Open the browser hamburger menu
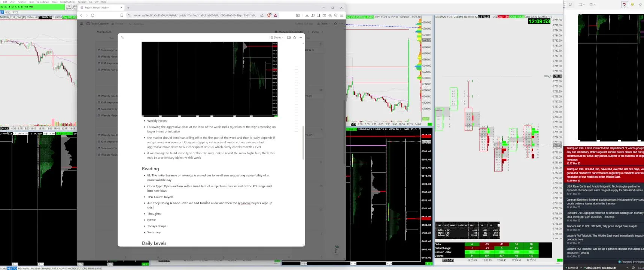The height and width of the screenshot is (270, 644). 341,15
